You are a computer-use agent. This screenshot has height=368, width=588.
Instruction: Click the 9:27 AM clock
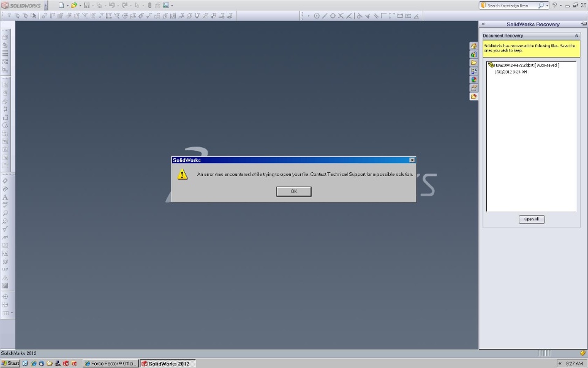[574, 364]
